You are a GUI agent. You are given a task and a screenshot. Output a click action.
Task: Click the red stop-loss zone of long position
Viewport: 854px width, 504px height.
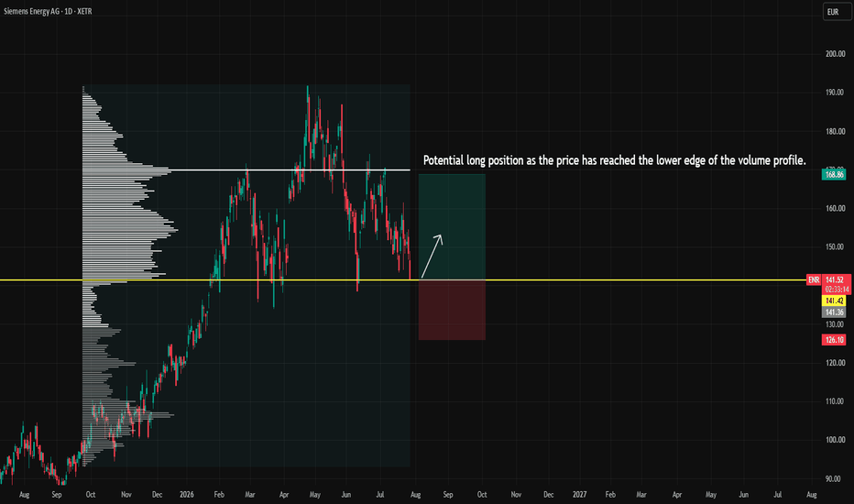[x=452, y=310]
